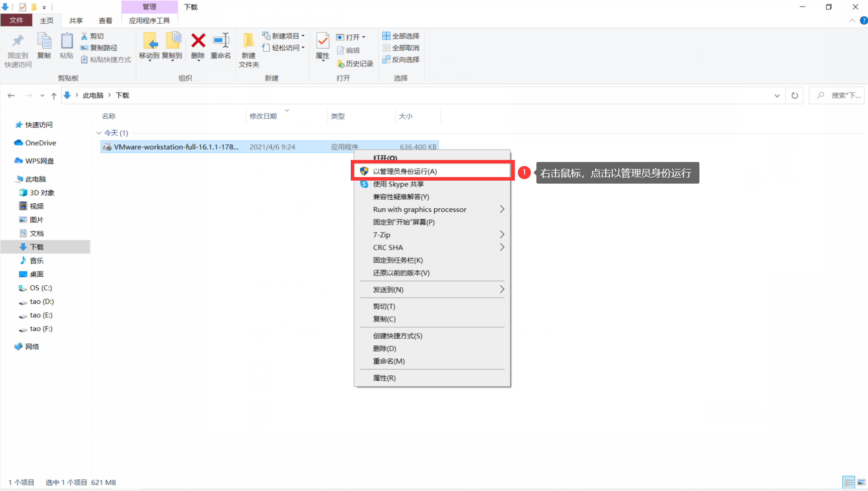
Task: Click Copy Path (复制路径) button
Action: [99, 48]
